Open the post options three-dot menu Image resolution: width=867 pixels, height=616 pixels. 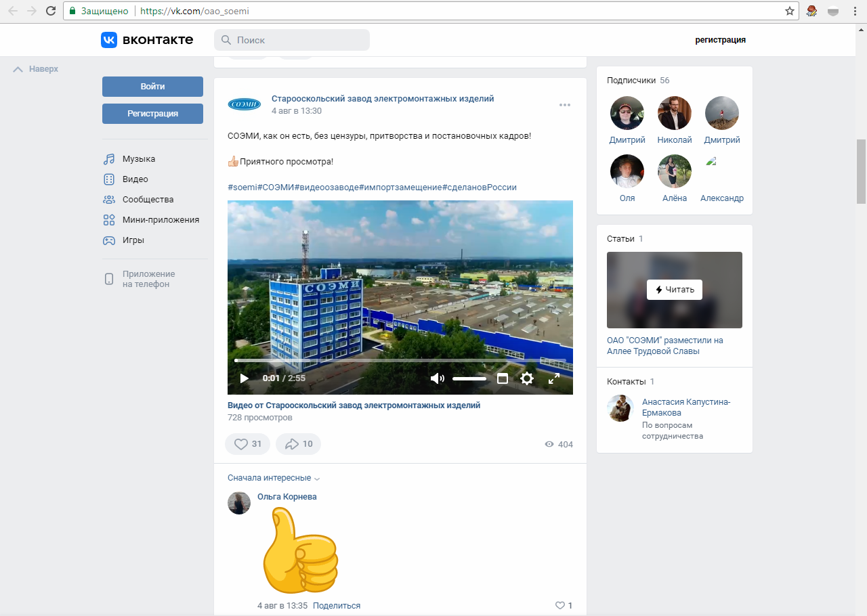coord(565,105)
